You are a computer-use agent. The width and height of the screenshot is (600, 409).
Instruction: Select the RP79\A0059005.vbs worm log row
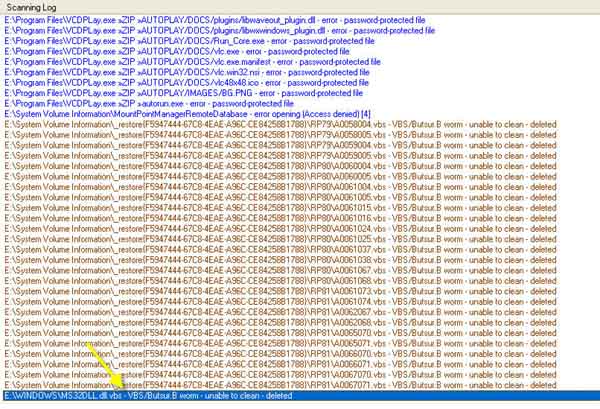tap(280, 156)
